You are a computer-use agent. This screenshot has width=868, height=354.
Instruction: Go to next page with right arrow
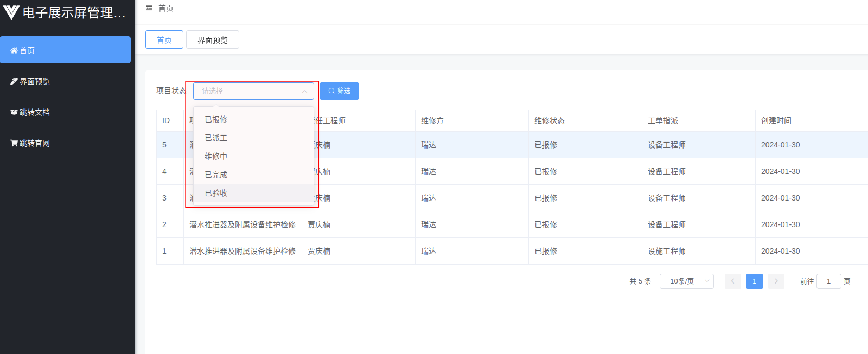pos(776,281)
